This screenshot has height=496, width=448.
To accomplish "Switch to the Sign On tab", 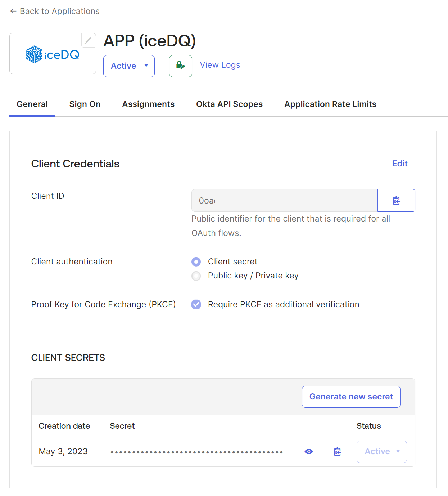I will (x=85, y=104).
